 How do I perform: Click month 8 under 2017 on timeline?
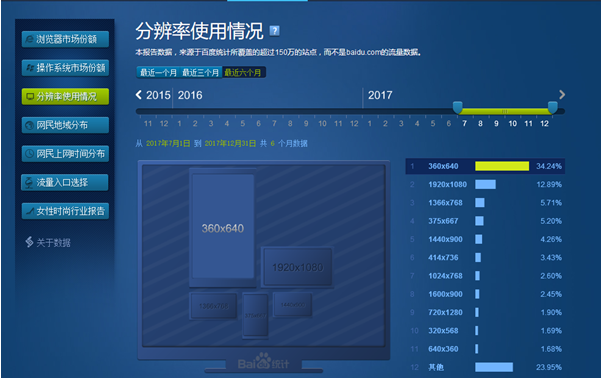(x=480, y=123)
